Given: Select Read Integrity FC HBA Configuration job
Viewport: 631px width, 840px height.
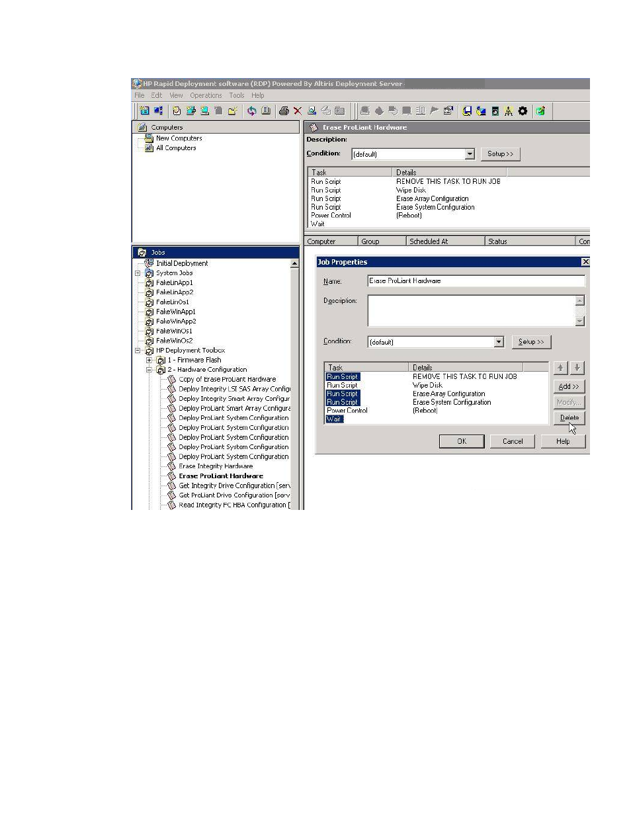Looking at the screenshot, I should pos(234,505).
